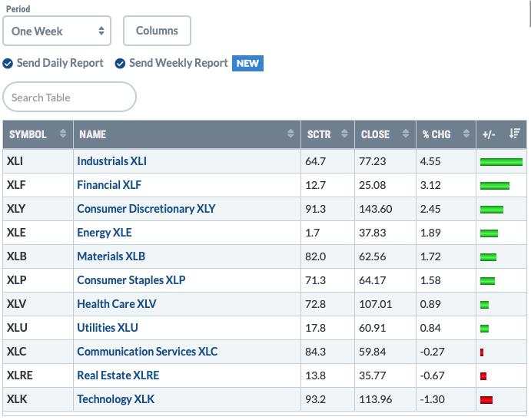
Task: Click the Period label above the dropdown
Action: click(x=18, y=8)
